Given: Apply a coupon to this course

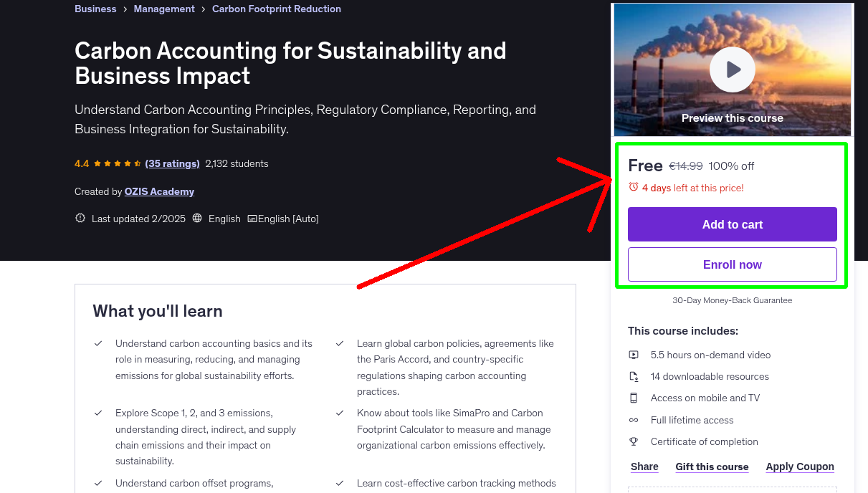Looking at the screenshot, I should click(800, 466).
